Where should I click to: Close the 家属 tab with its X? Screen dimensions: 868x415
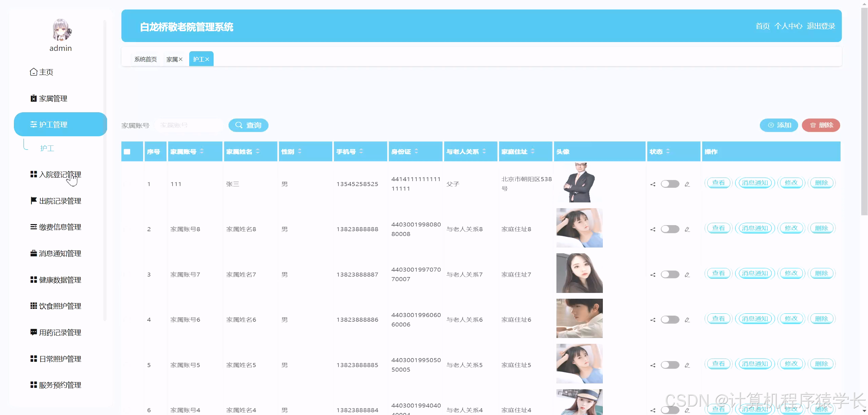pos(181,59)
